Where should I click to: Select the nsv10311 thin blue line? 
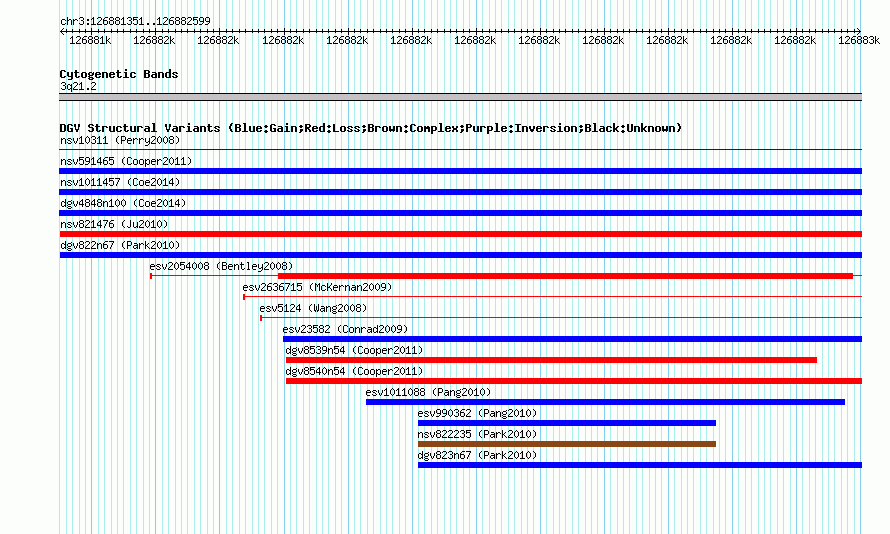coord(460,150)
